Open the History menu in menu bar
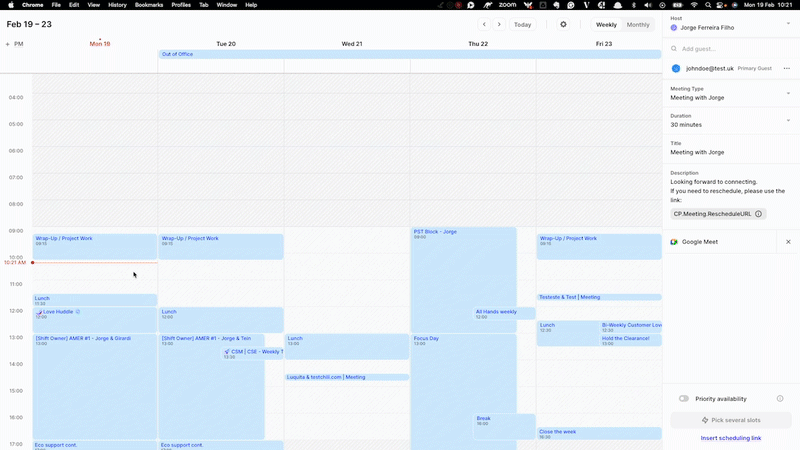Screen dimensions: 800x450 tap(117, 5)
